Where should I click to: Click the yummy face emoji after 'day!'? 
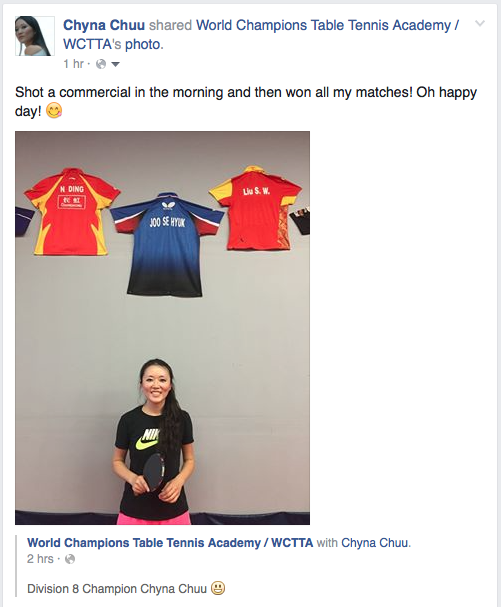click(x=54, y=111)
